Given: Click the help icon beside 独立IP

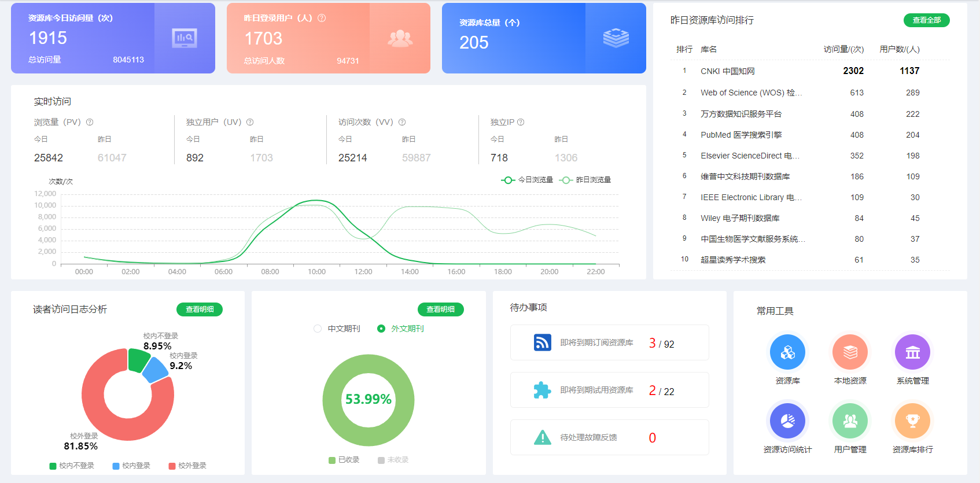Looking at the screenshot, I should (x=521, y=122).
